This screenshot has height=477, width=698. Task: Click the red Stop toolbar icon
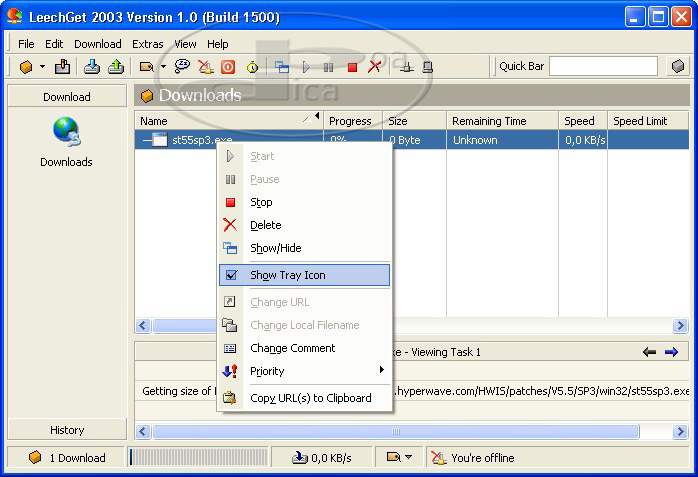click(352, 67)
